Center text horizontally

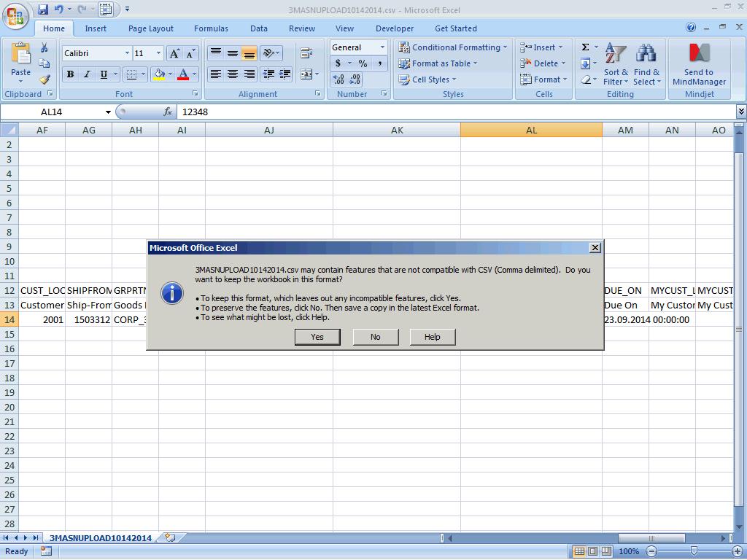[233, 74]
